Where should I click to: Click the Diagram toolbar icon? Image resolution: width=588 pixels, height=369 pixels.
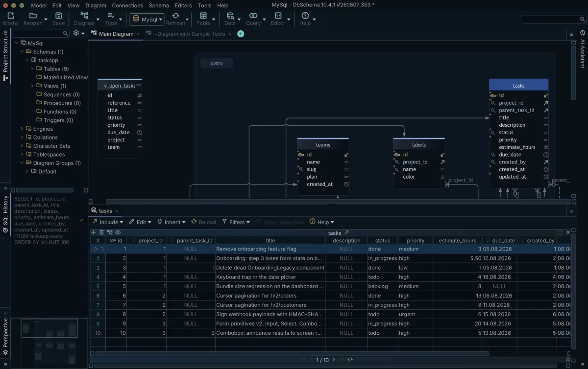(x=84, y=16)
